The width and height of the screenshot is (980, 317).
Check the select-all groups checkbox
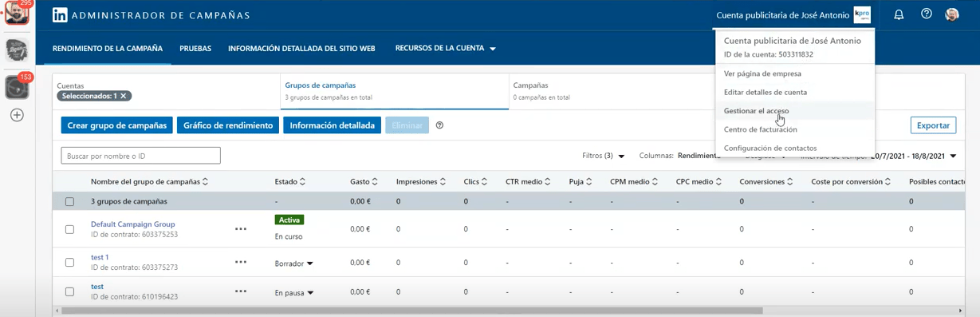click(69, 202)
